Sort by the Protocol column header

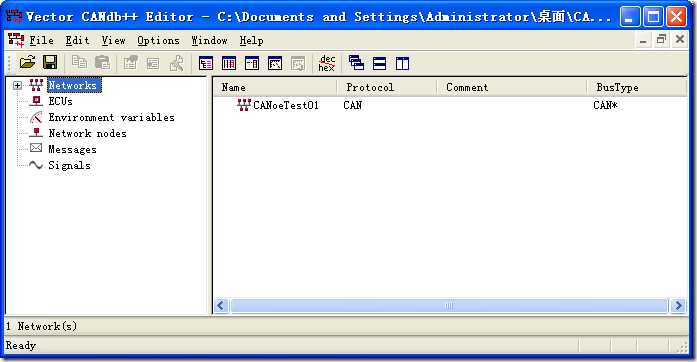click(387, 87)
